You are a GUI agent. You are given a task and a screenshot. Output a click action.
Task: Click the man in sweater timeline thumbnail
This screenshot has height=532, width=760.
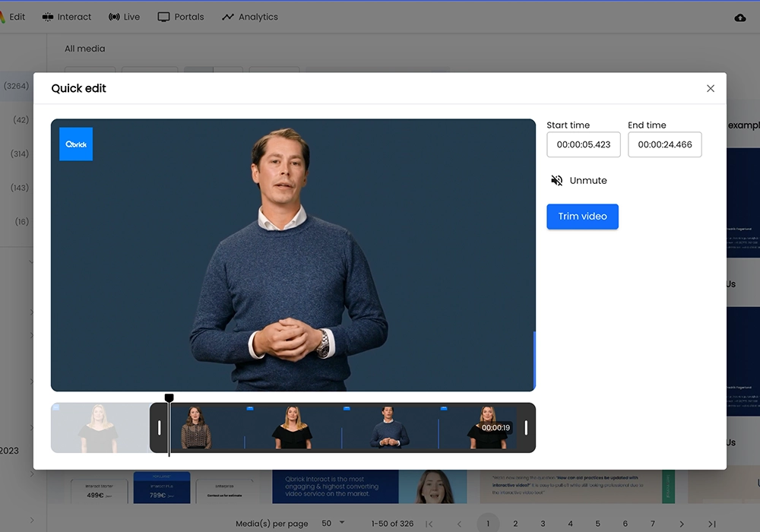[389, 429]
